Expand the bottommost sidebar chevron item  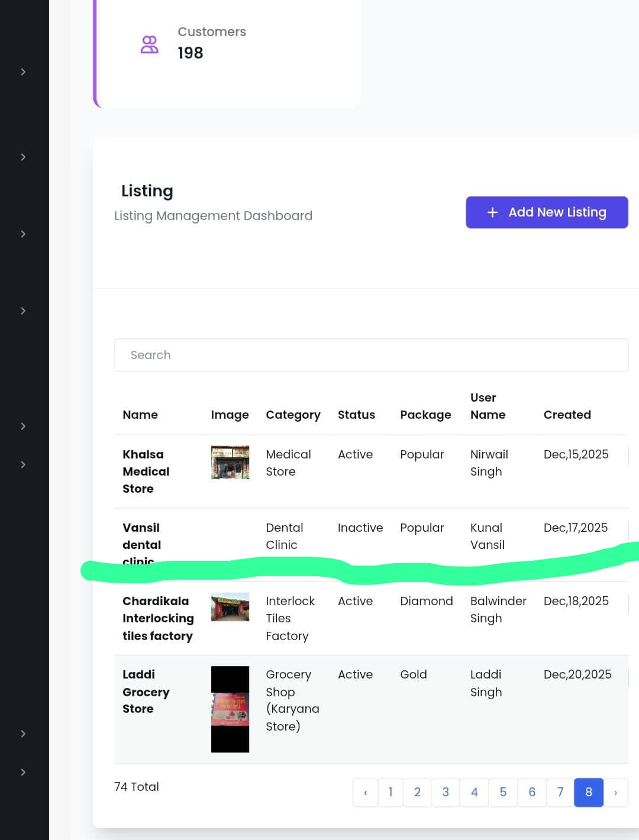pyautogui.click(x=23, y=772)
